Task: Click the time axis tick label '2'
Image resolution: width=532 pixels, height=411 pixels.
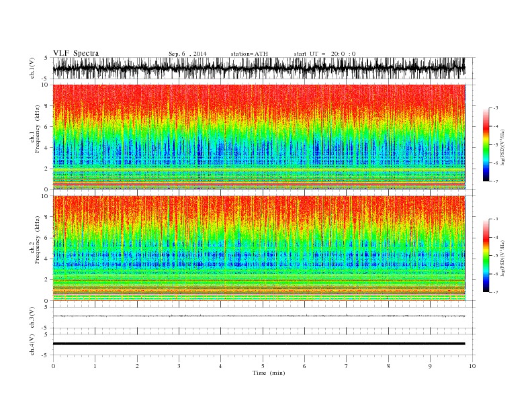Action: click(x=137, y=366)
